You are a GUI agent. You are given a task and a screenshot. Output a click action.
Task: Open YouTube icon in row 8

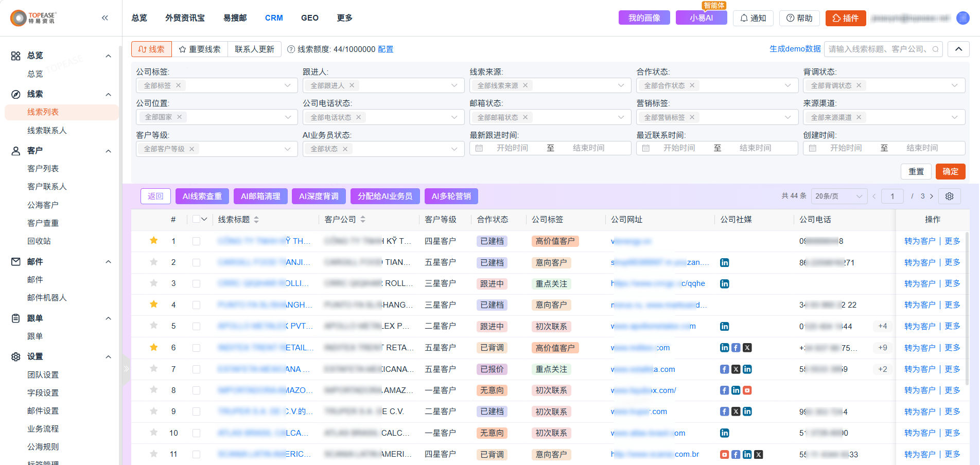pos(747,390)
